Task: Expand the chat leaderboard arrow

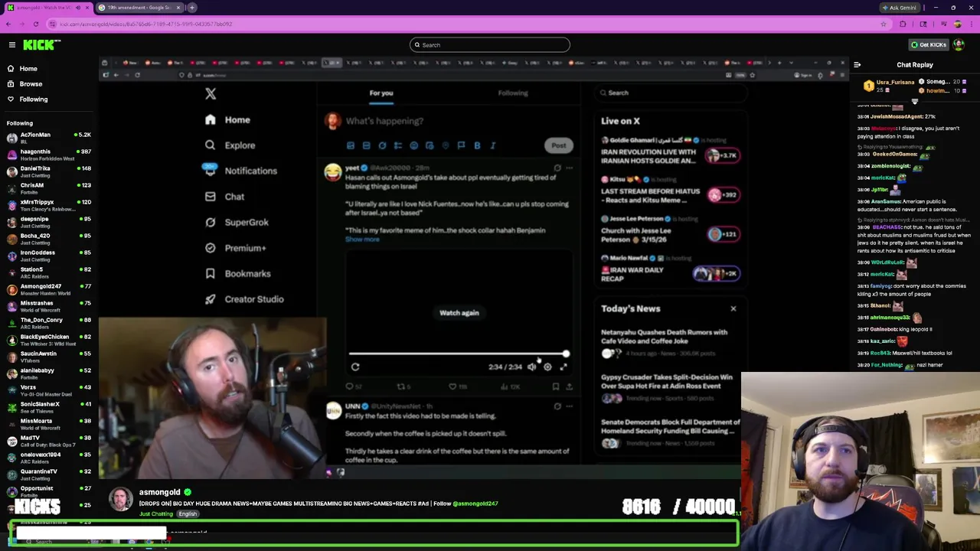Action: point(914,101)
